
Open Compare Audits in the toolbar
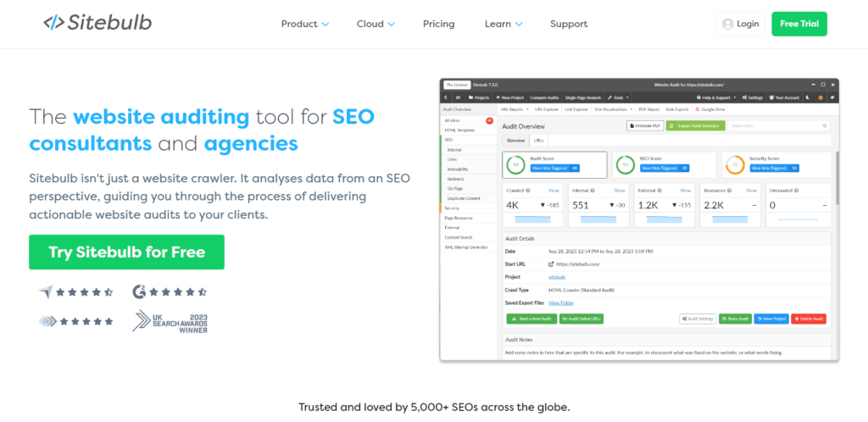pyautogui.click(x=543, y=97)
